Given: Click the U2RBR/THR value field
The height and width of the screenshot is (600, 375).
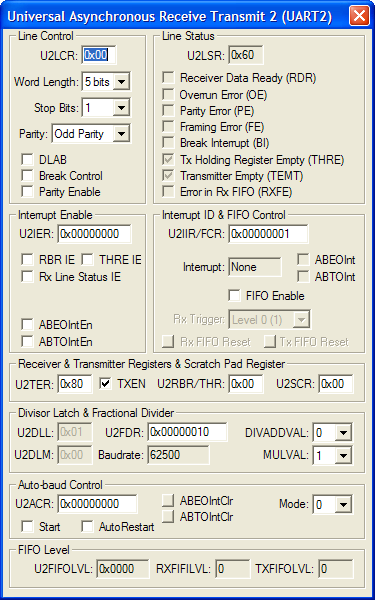Looking at the screenshot, I should pyautogui.click(x=246, y=384).
